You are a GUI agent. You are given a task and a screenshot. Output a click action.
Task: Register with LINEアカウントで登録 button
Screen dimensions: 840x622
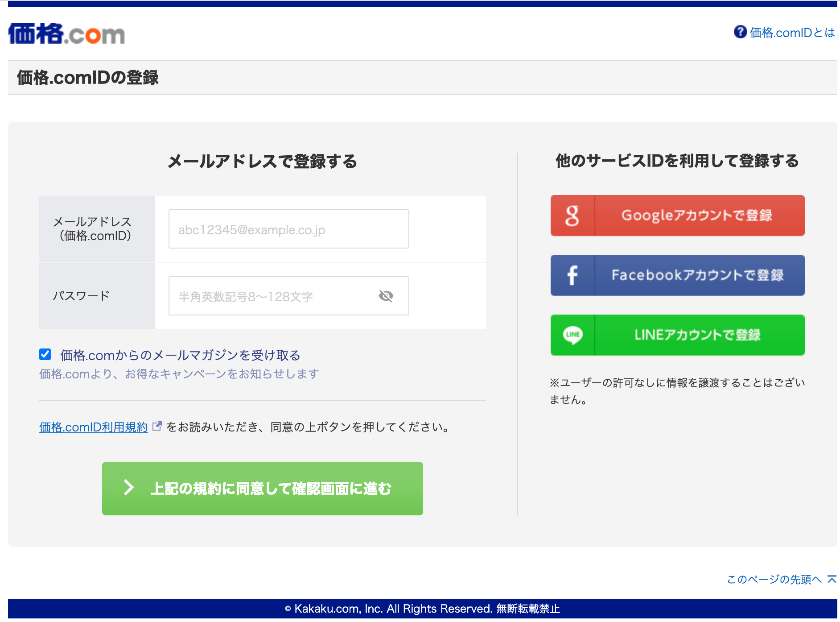(x=678, y=335)
